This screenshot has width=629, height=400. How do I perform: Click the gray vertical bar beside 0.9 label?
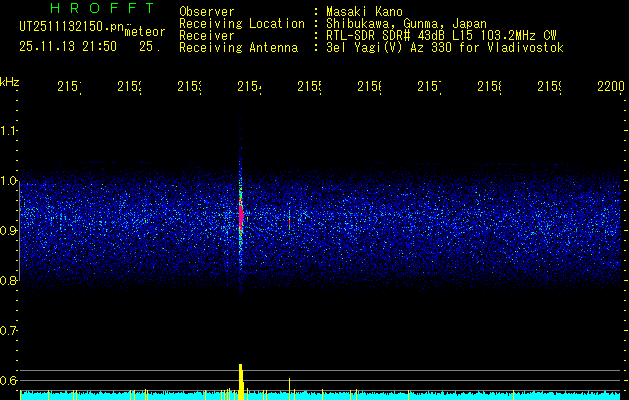(19, 231)
